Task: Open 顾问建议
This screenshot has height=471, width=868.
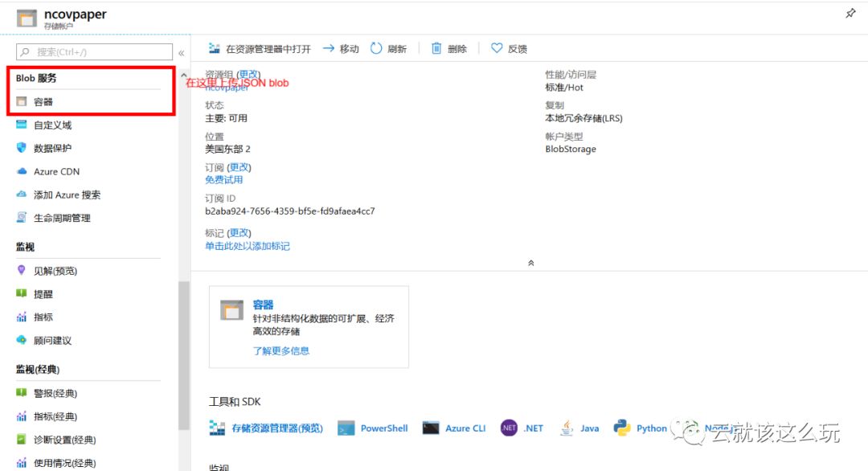Action: pos(52,340)
